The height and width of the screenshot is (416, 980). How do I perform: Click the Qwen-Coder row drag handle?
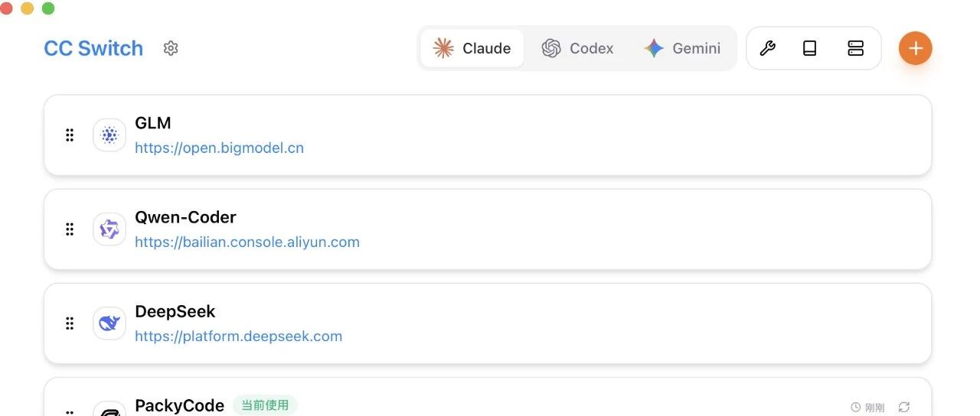[x=70, y=229]
